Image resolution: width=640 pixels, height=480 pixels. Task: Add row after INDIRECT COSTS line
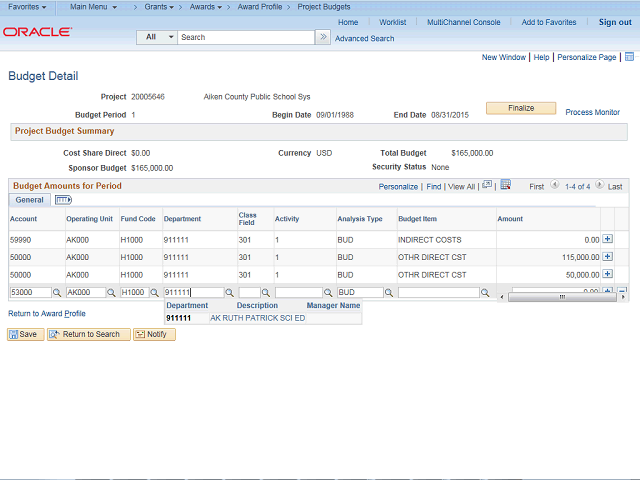click(607, 240)
